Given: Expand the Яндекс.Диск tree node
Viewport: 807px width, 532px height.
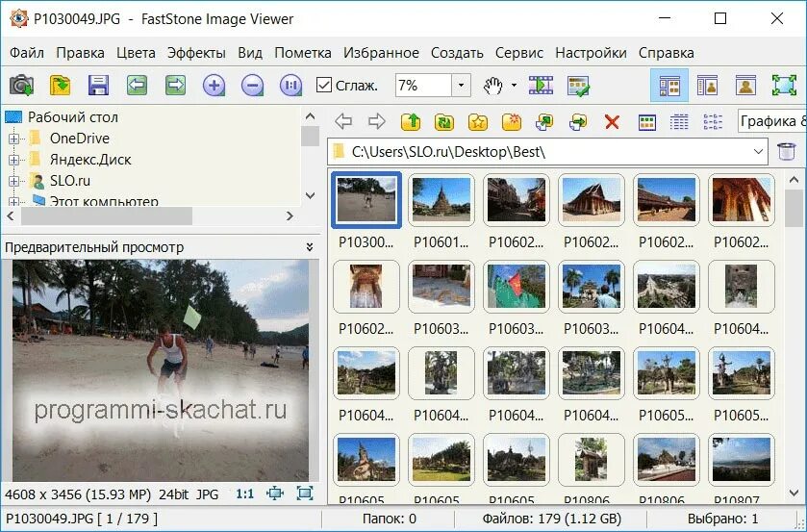Looking at the screenshot, I should pyautogui.click(x=13, y=160).
